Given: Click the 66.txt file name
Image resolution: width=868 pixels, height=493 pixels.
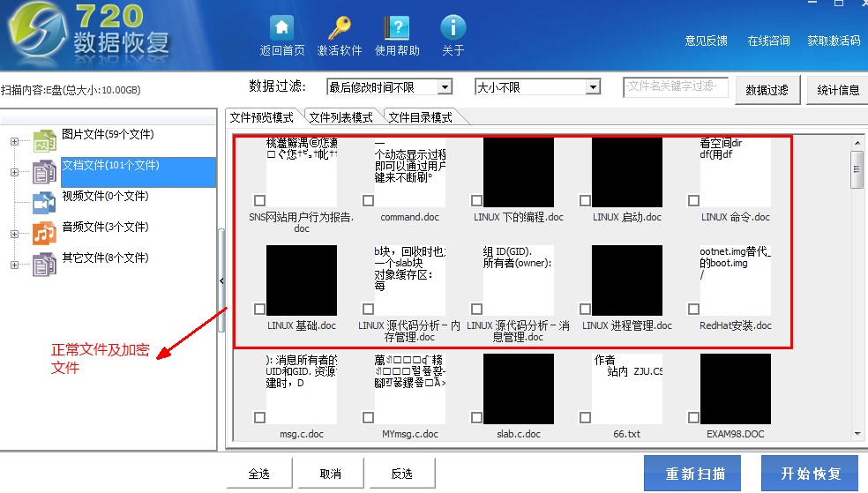Looking at the screenshot, I should (x=626, y=434).
